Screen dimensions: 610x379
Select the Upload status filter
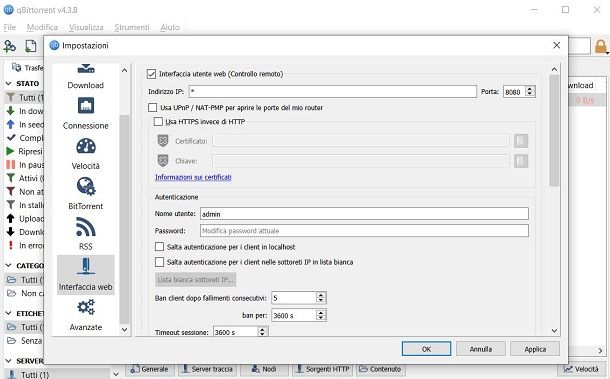[x=25, y=219]
